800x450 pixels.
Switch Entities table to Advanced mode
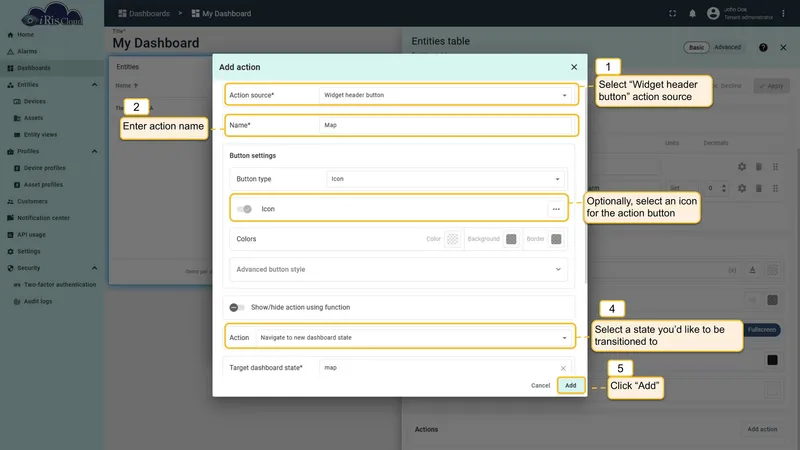tap(728, 47)
